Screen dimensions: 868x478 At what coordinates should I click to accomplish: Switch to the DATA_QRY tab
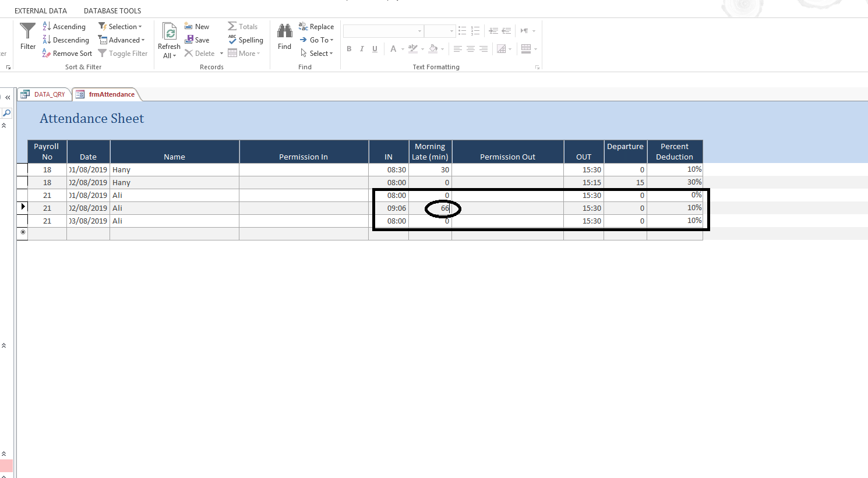44,94
